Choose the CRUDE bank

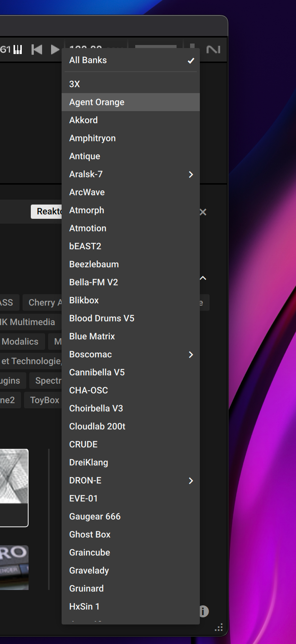pos(130,444)
